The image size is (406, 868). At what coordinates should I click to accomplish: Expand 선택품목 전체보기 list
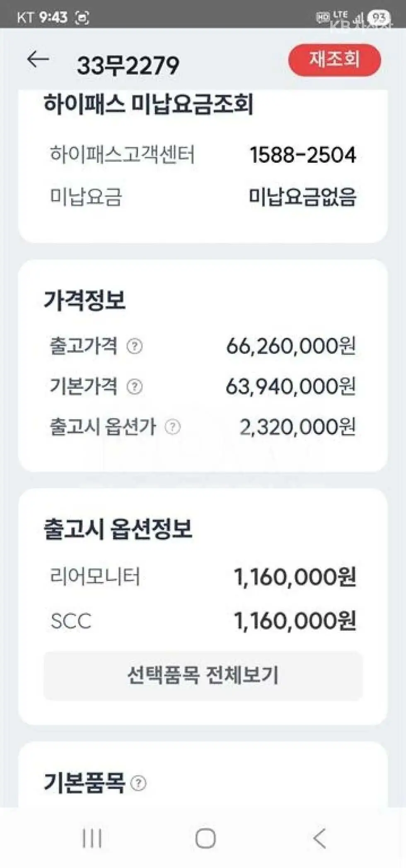coord(203,675)
